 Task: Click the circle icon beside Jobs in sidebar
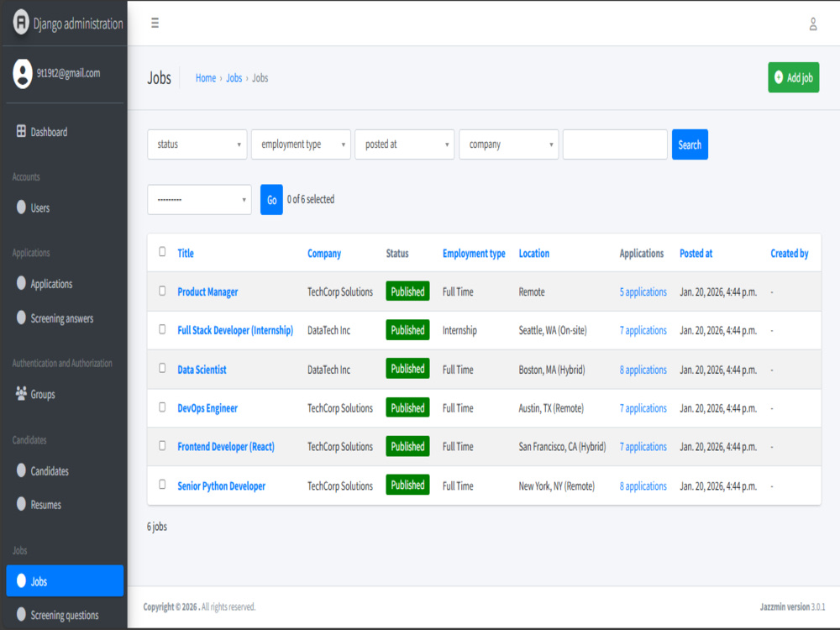[x=21, y=580]
